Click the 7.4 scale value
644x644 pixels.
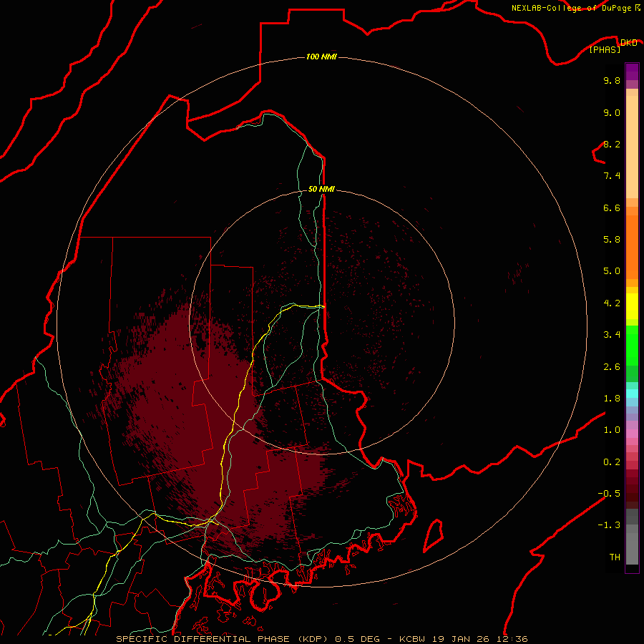612,176
